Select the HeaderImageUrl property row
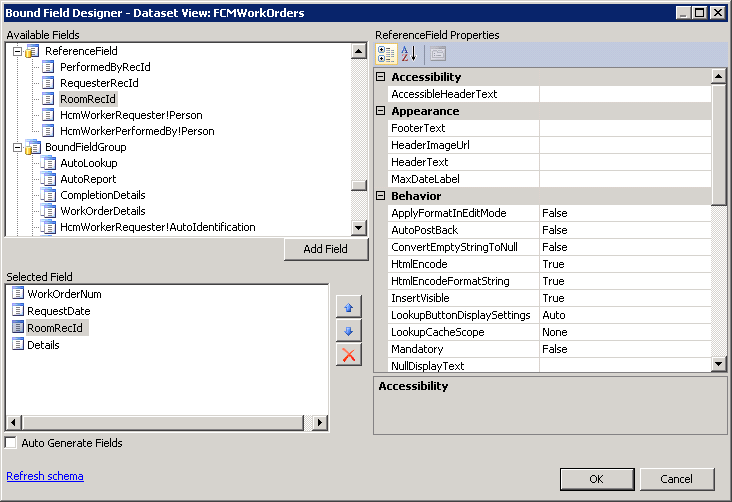The width and height of the screenshot is (732, 502). [549, 145]
